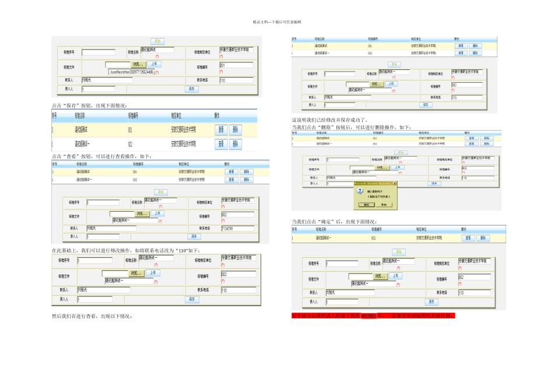Click 添加 above the form preceding 这说明我们已经修改并保存成功了
Image resolution: width=554 pixels, height=392 pixels.
click(x=394, y=64)
